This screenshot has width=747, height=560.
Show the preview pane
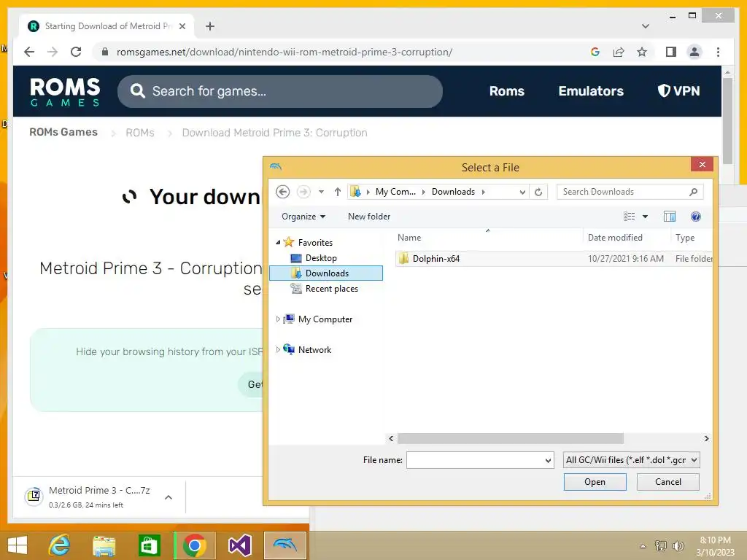[x=670, y=217]
